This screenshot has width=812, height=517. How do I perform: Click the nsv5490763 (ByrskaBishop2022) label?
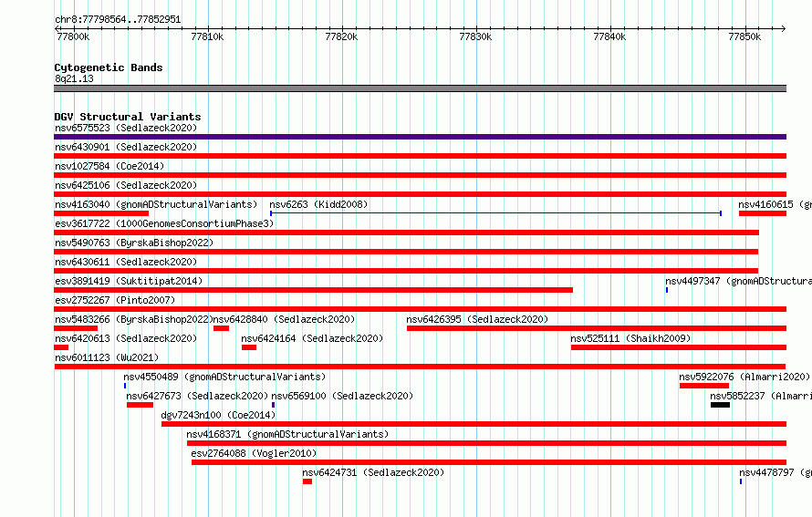click(134, 243)
